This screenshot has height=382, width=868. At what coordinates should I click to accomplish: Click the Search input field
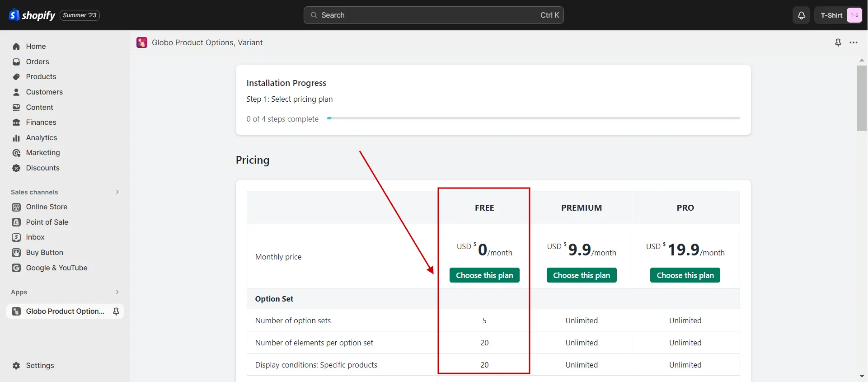(433, 15)
